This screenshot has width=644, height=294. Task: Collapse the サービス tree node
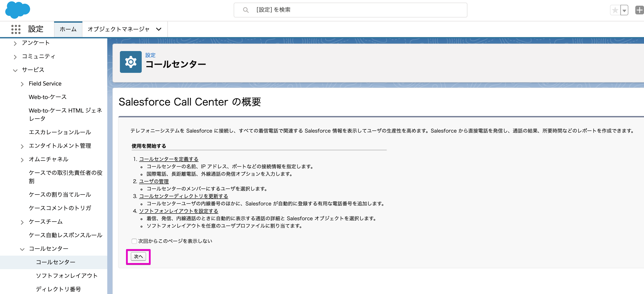coord(15,70)
